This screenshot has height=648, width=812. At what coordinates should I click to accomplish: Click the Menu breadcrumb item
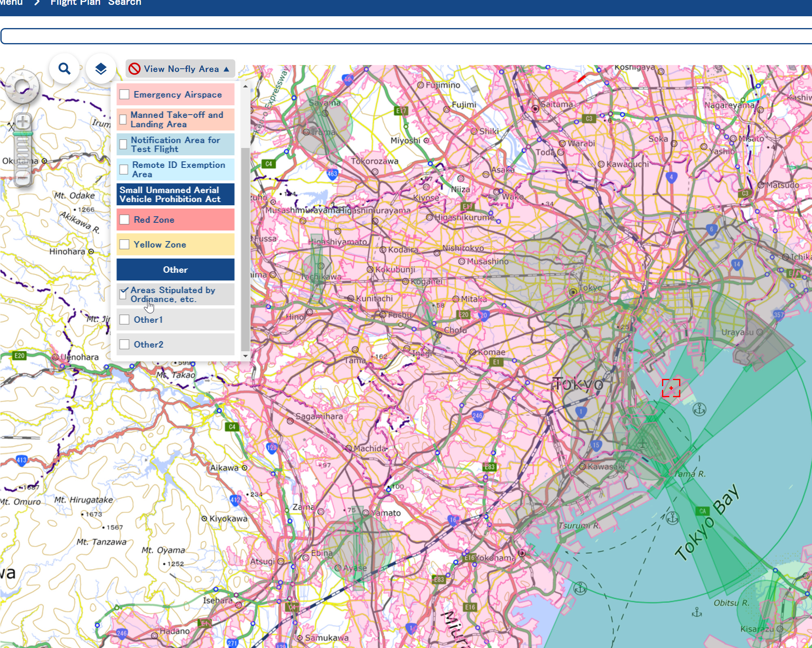(x=11, y=2)
